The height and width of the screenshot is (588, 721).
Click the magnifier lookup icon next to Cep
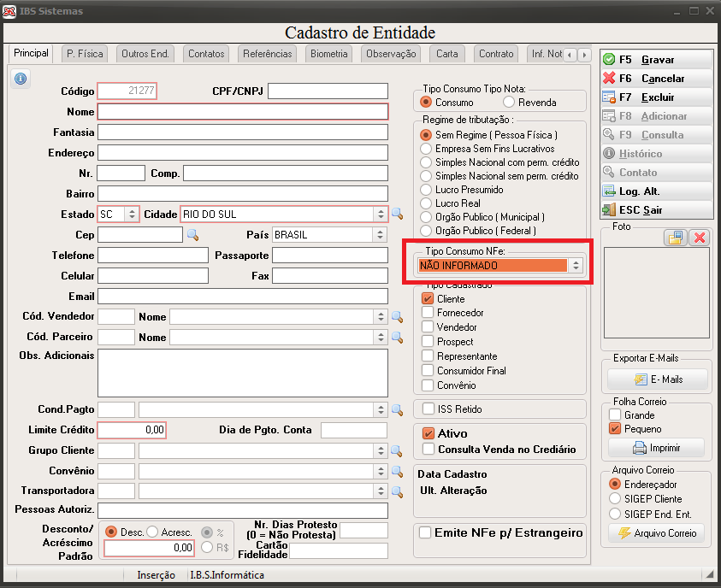pyautogui.click(x=193, y=235)
